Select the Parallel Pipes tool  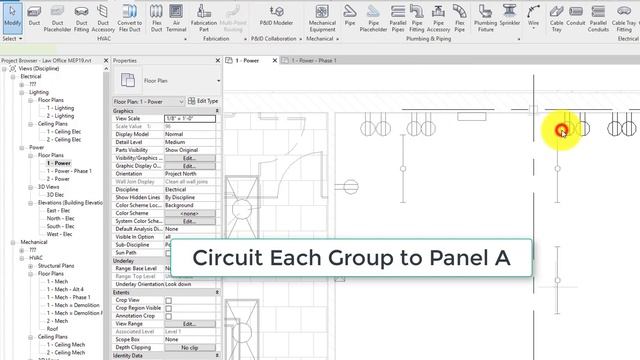coord(398,18)
